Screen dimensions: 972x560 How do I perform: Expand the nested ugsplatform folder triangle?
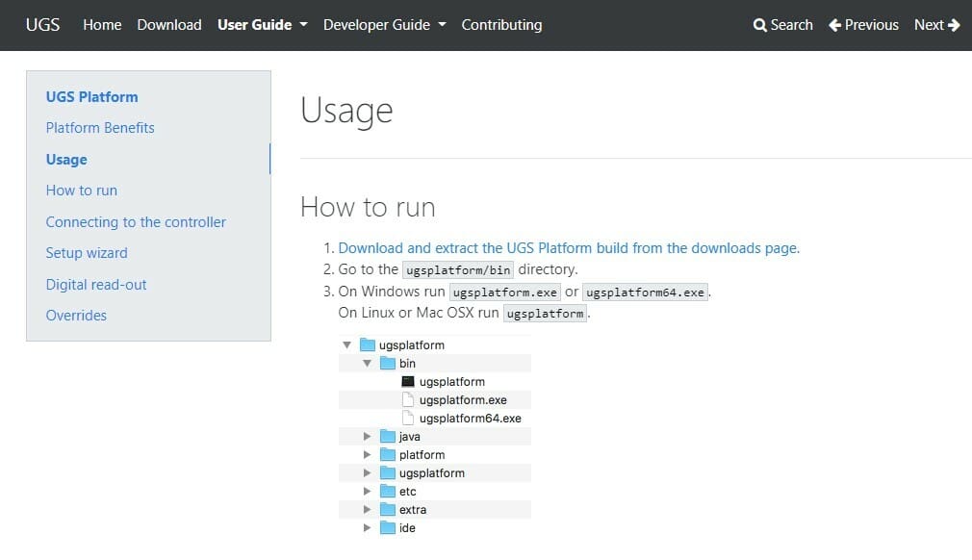point(367,472)
